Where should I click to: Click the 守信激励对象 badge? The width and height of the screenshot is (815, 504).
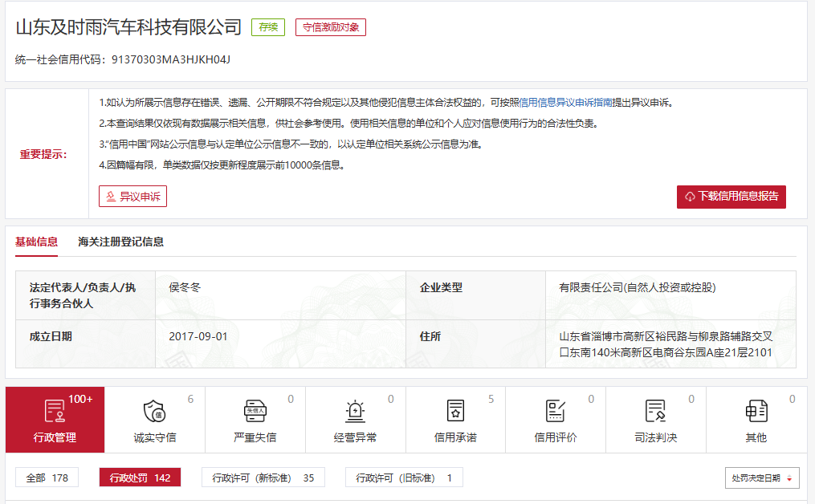coord(331,27)
